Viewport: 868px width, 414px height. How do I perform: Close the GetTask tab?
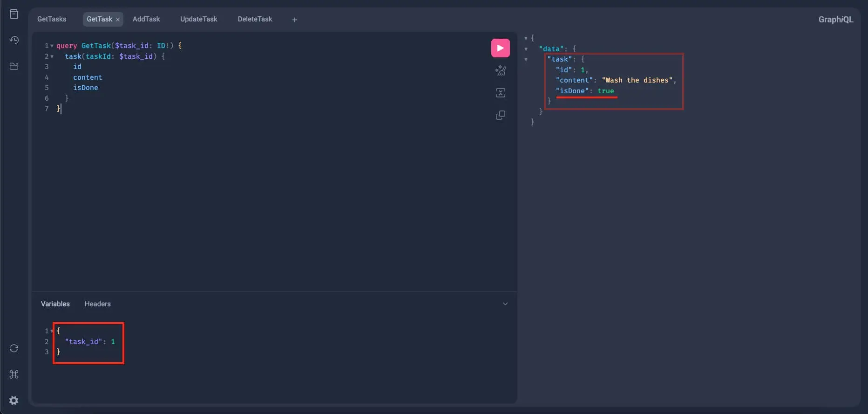(118, 20)
